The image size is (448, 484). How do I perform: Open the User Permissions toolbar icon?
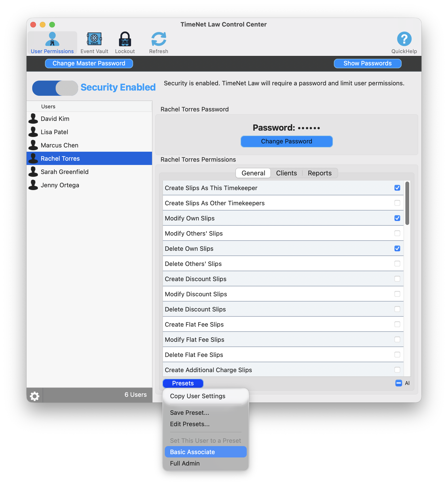pos(52,42)
